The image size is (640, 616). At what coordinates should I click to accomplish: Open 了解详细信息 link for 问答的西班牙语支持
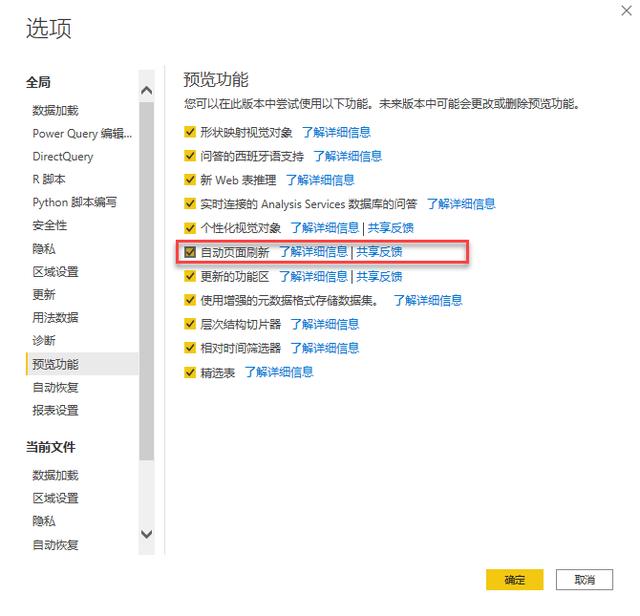[x=348, y=156]
